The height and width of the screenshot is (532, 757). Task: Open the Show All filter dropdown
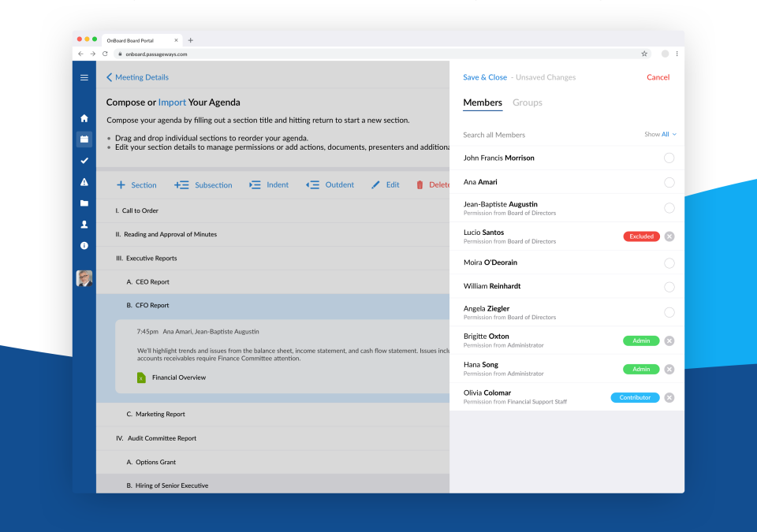click(x=660, y=134)
